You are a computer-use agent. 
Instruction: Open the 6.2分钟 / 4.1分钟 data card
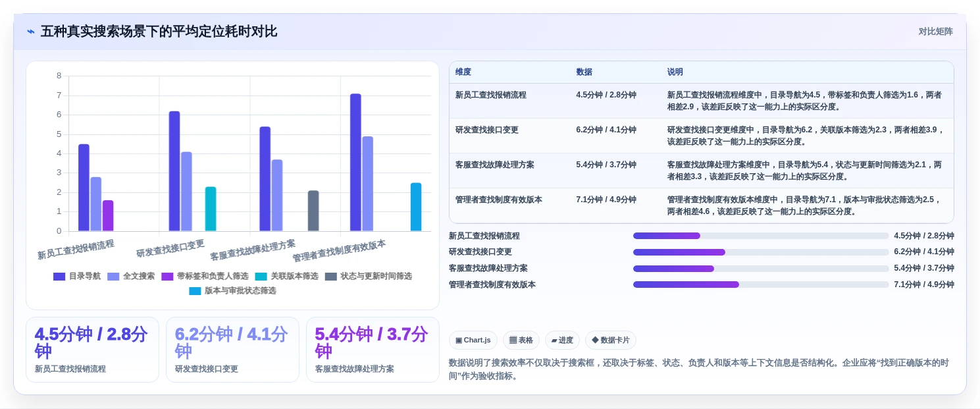point(232,350)
